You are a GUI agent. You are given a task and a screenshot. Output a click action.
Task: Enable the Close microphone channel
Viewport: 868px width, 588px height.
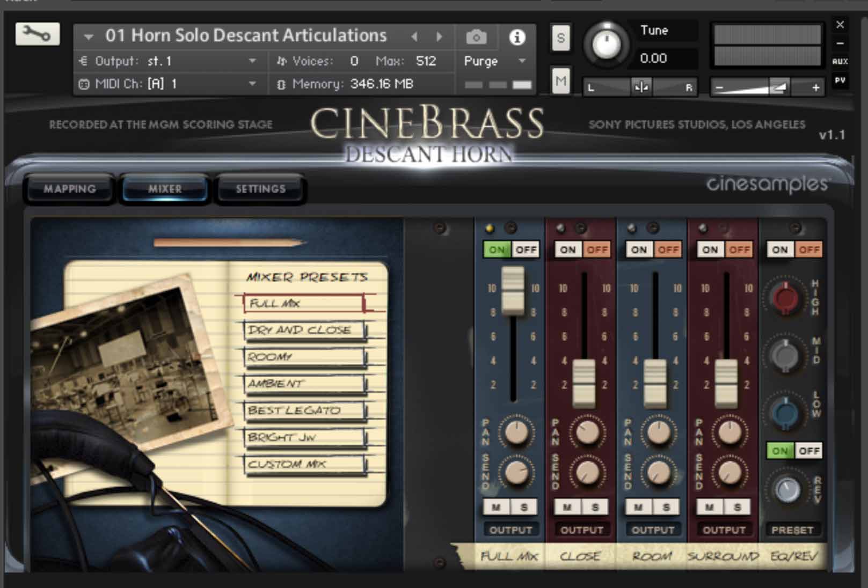point(567,249)
